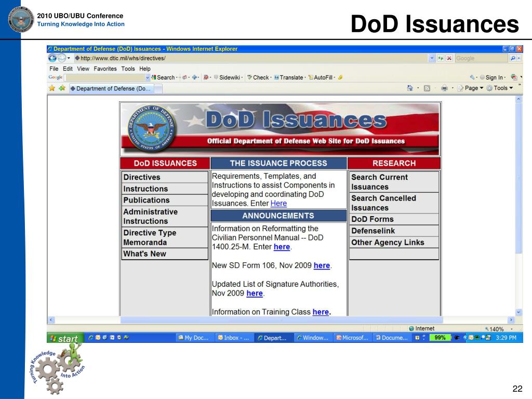Screen dimensions: 532x399
Task: Click the Windows start button
Action: point(64,338)
